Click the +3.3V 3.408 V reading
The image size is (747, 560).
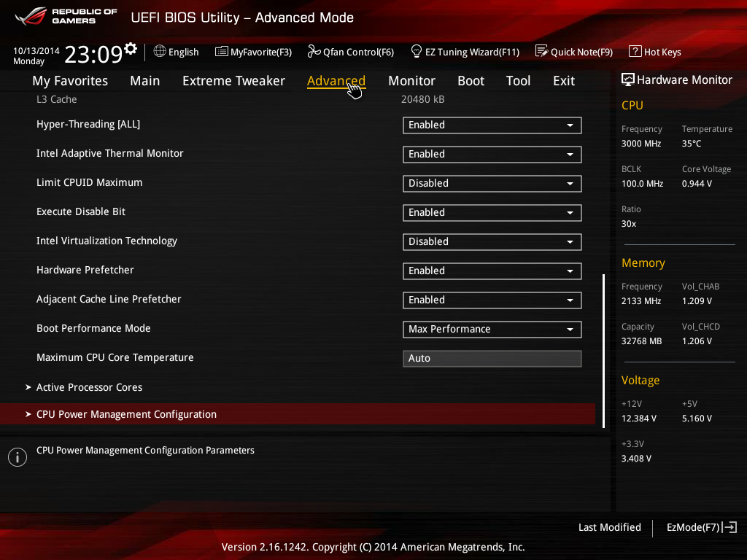636,459
